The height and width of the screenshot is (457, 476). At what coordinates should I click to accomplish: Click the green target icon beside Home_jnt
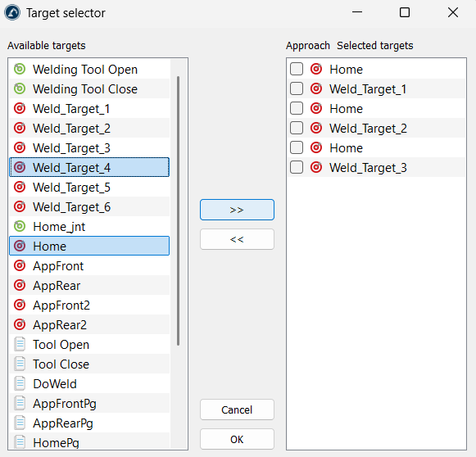pos(20,226)
